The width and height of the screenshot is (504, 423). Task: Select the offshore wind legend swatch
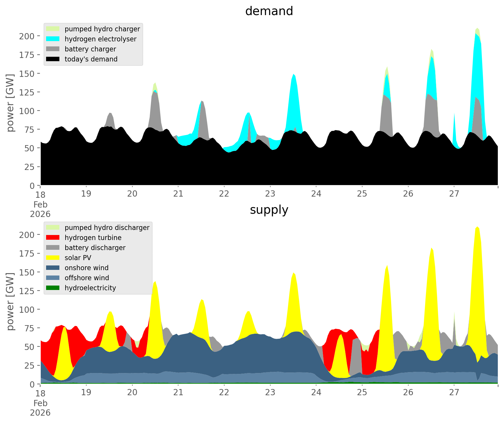pyautogui.click(x=53, y=278)
